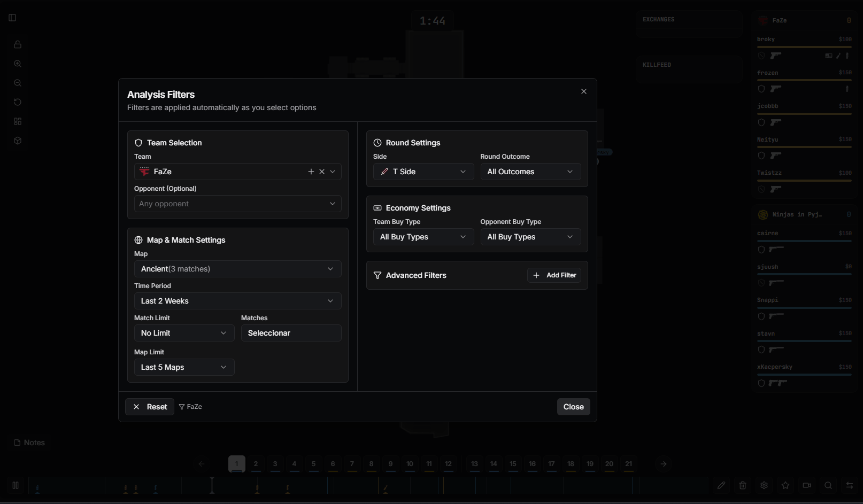This screenshot has width=863, height=504.
Task: Click the EXCHANGES panel header
Action: coord(658,19)
